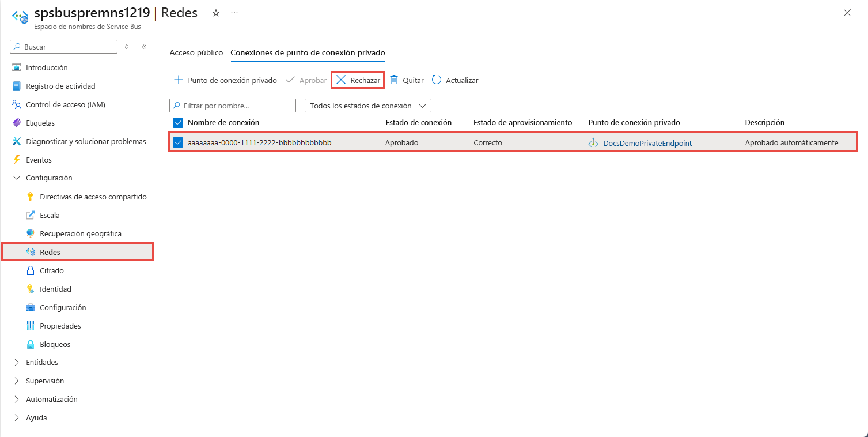Click the Filtrar por nombre field
The width and height of the screenshot is (868, 437).
(233, 106)
